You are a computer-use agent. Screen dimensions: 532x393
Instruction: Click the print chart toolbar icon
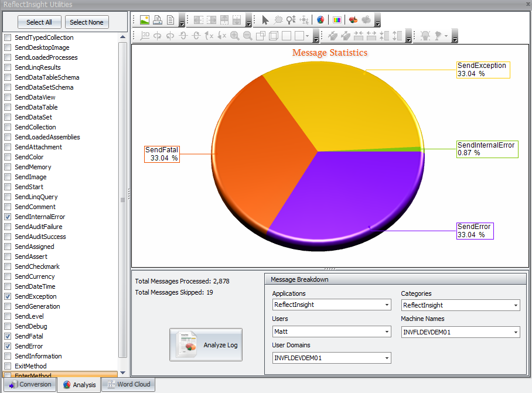tap(157, 20)
